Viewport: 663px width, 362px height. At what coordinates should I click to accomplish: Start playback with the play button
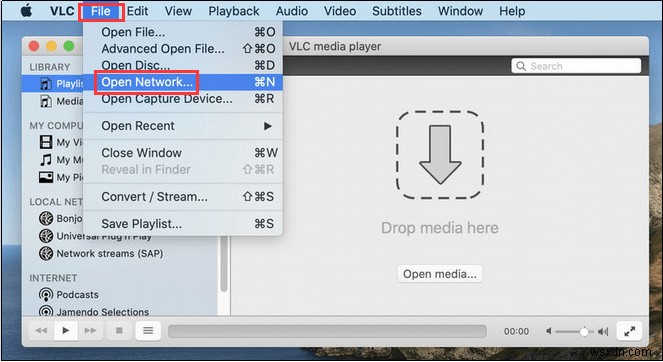click(66, 330)
